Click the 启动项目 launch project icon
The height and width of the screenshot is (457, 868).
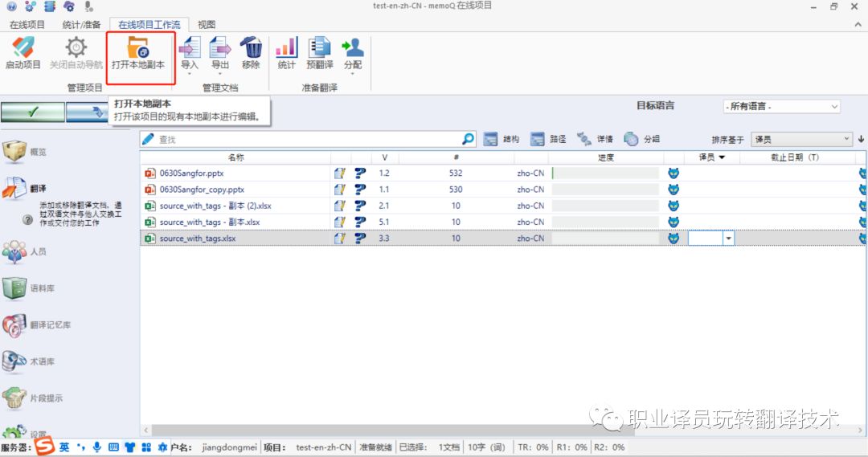coord(23,47)
